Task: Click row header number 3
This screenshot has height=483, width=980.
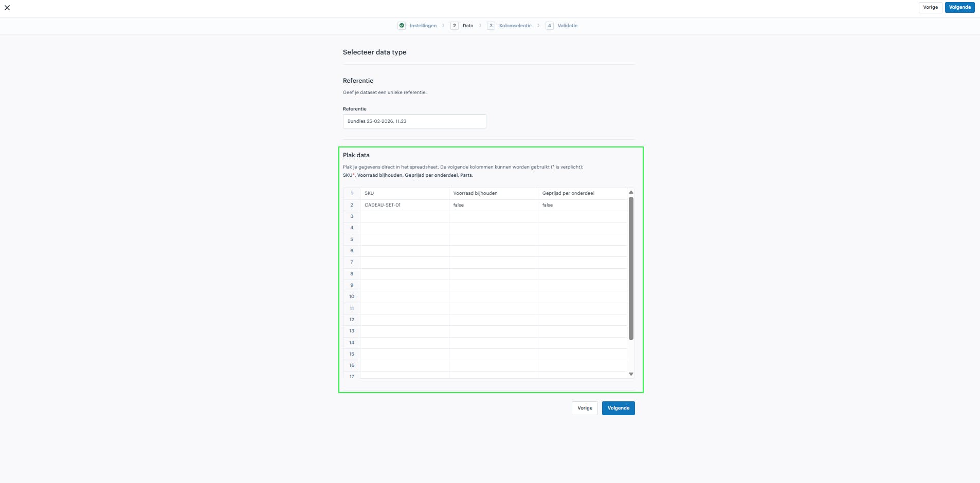Action: click(352, 216)
